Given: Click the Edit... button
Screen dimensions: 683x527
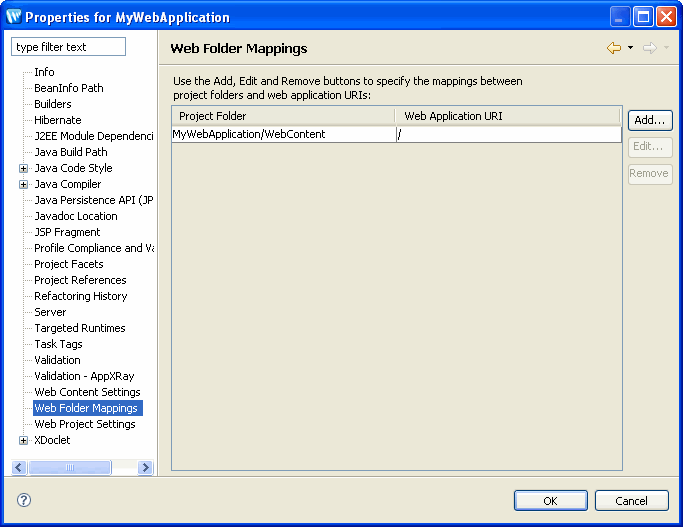Looking at the screenshot, I should coord(650,147).
